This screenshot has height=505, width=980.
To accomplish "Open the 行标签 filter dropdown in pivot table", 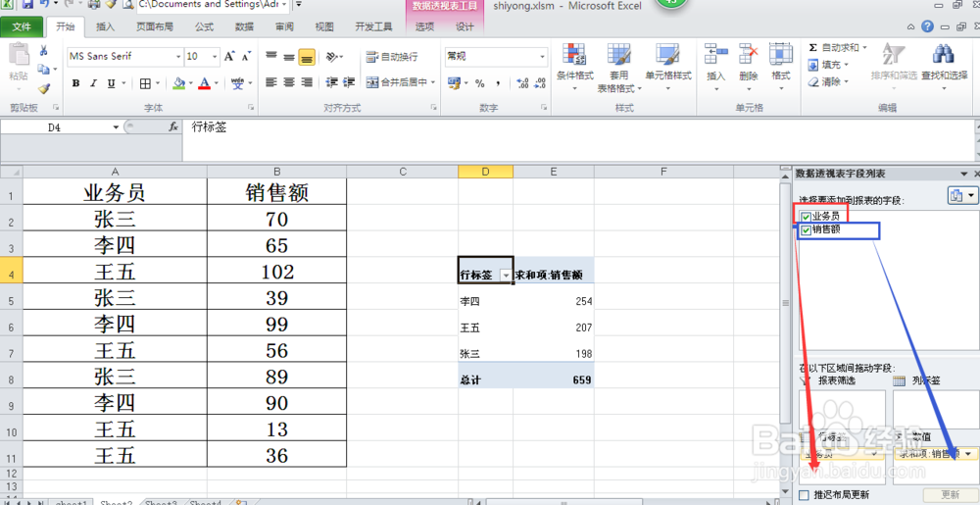I will click(506, 276).
